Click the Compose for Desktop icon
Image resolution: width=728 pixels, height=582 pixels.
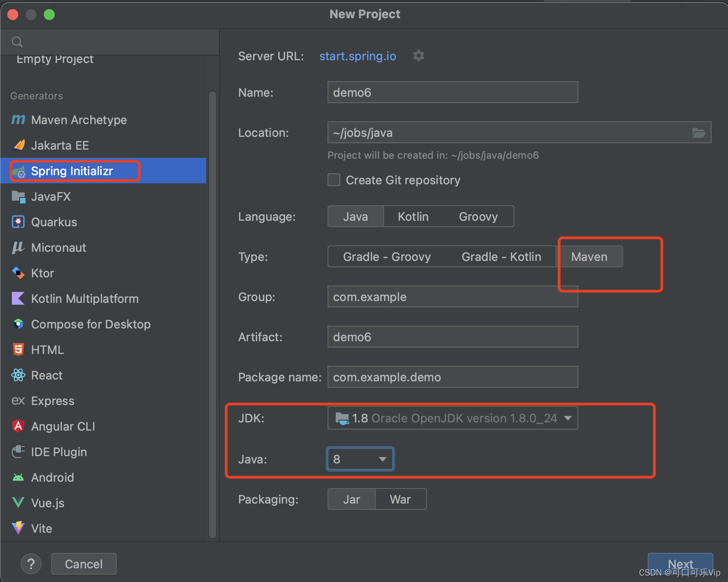click(18, 324)
